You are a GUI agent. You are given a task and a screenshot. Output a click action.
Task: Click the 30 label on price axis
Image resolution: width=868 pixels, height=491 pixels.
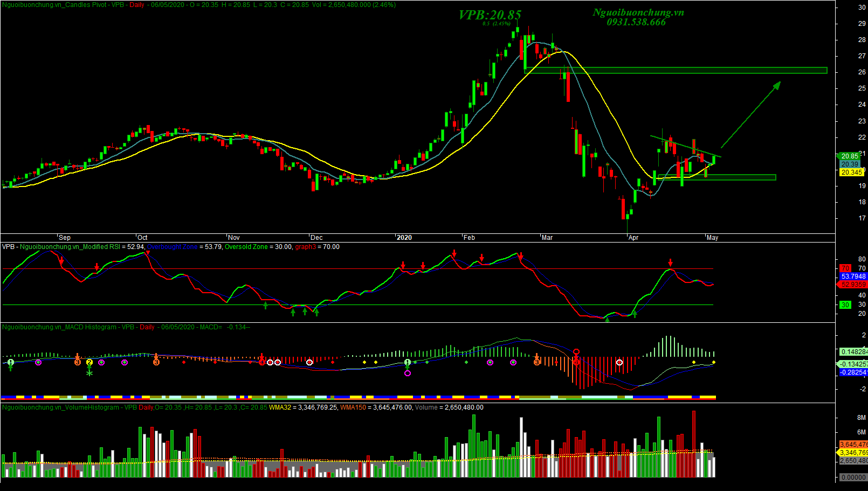pos(862,8)
